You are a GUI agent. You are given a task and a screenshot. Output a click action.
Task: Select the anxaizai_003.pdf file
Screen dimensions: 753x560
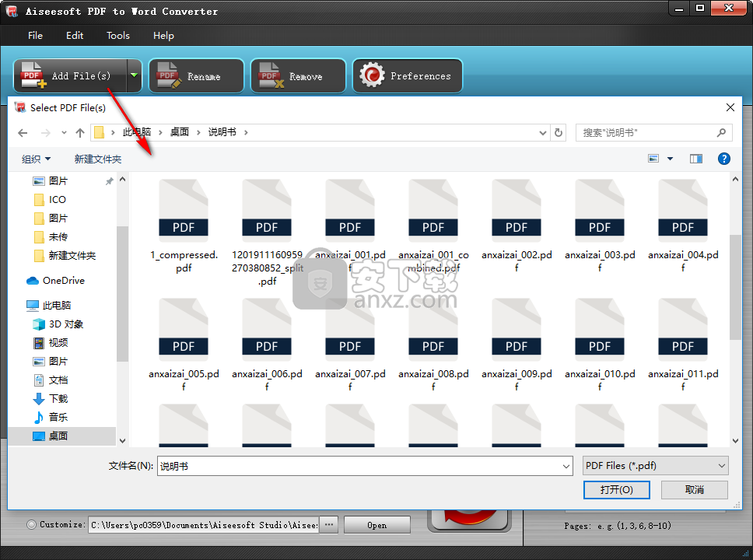tap(600, 226)
